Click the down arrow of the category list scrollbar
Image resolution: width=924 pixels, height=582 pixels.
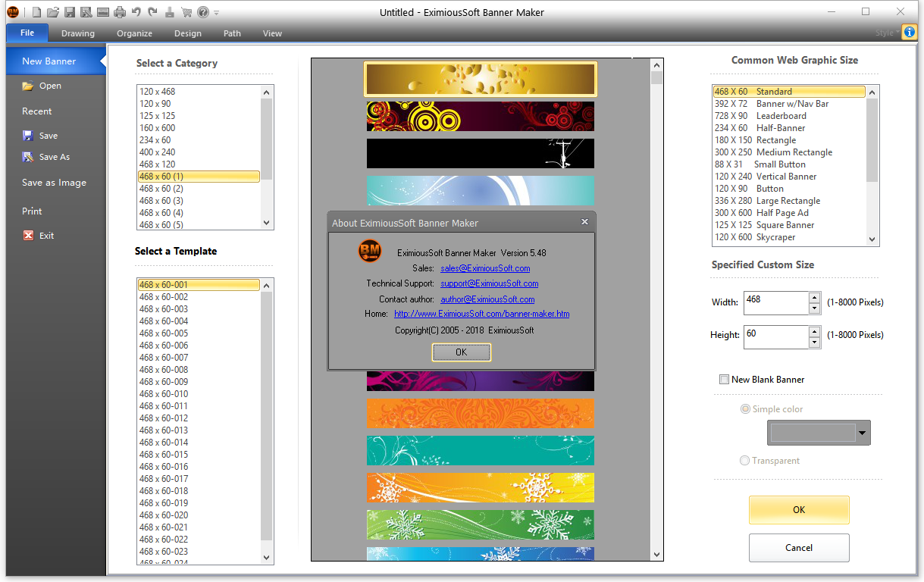[266, 223]
